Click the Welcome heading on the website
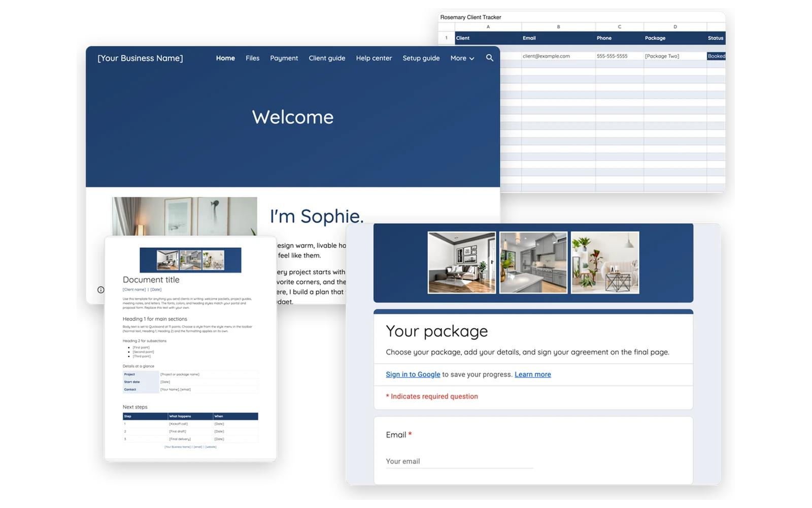Image resolution: width=812 pixels, height=508 pixels. (293, 117)
